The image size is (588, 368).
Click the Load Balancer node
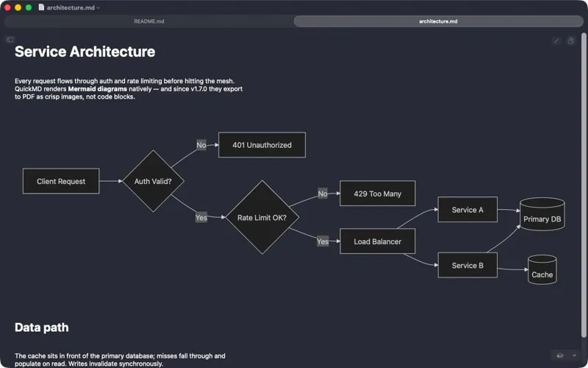coord(378,241)
